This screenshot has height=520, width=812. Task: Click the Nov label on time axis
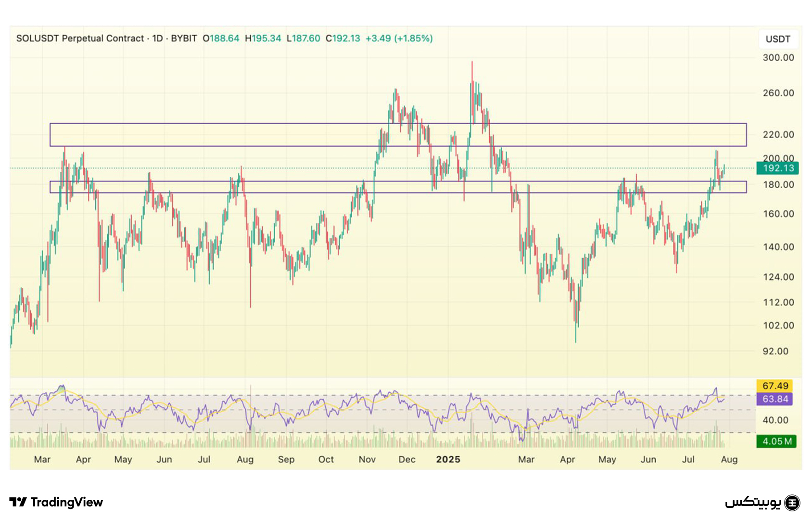[367, 459]
